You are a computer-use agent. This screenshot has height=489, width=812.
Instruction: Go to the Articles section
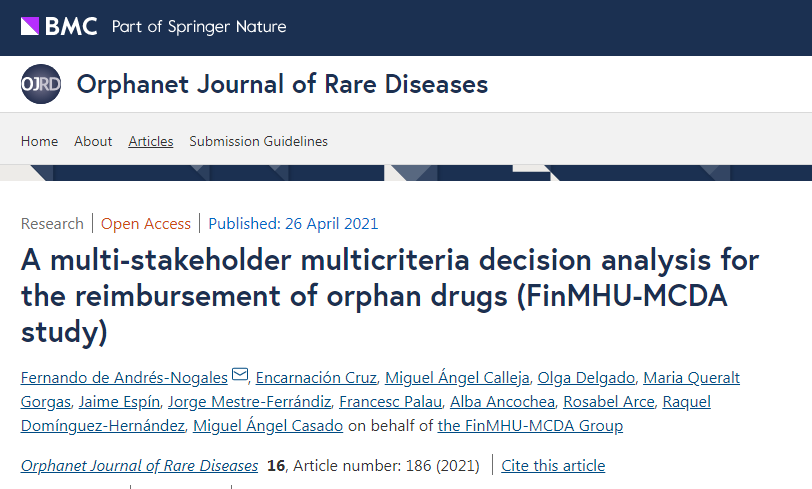click(151, 141)
